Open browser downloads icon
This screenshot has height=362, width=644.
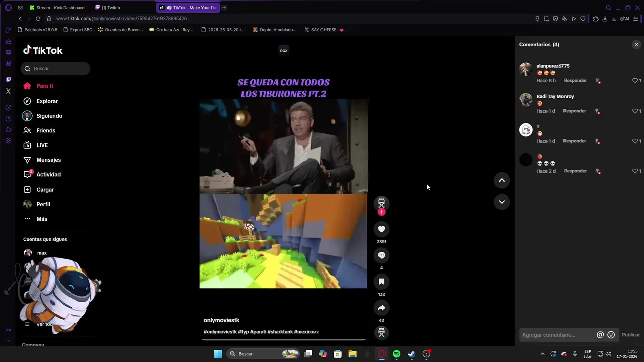pyautogui.click(x=614, y=19)
